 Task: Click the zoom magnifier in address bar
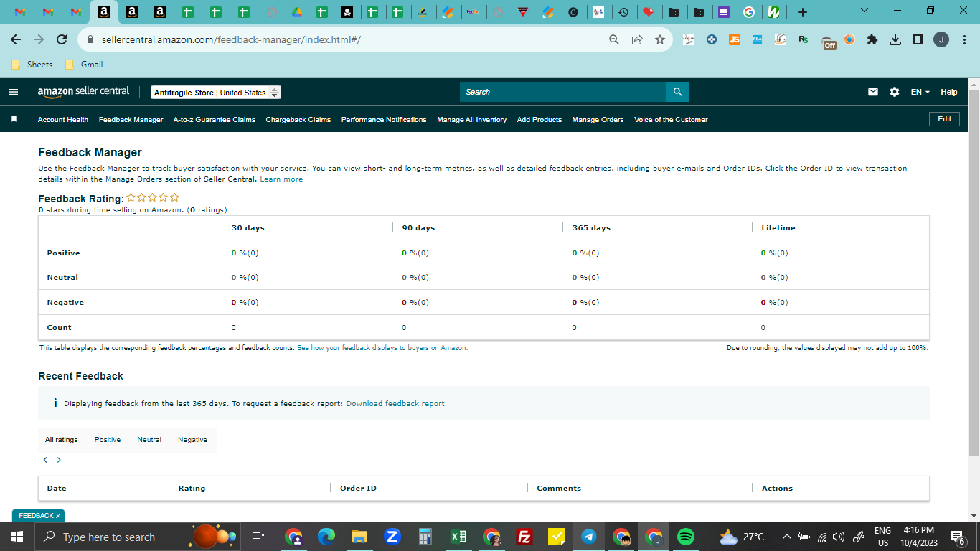pos(614,39)
